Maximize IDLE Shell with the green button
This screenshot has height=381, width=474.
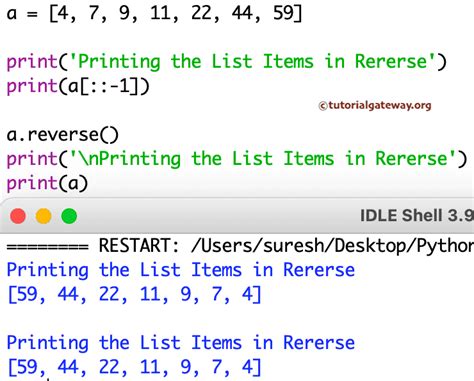tap(69, 216)
